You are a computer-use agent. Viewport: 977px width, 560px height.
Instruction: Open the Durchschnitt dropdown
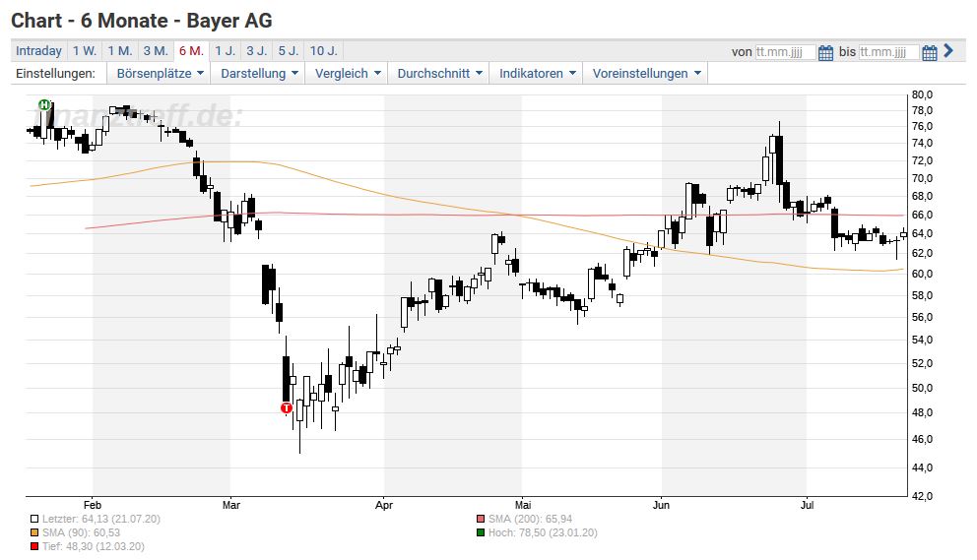(x=439, y=74)
